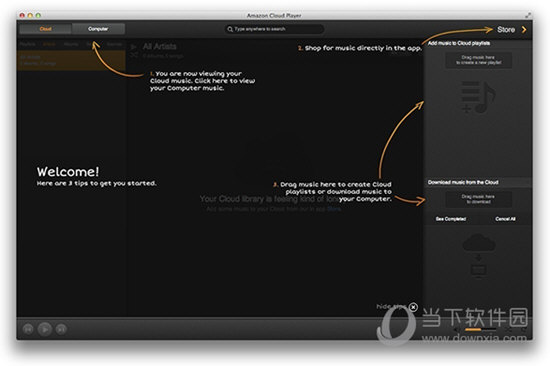Open See Completed downloads
550x366 pixels.
451,219
